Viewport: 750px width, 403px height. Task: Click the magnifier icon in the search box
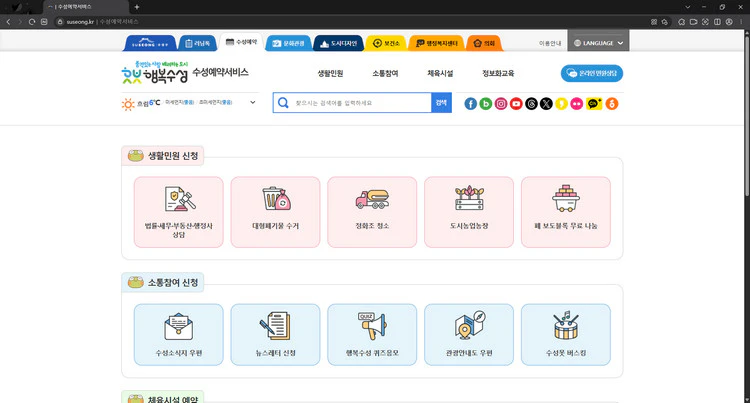pos(283,103)
